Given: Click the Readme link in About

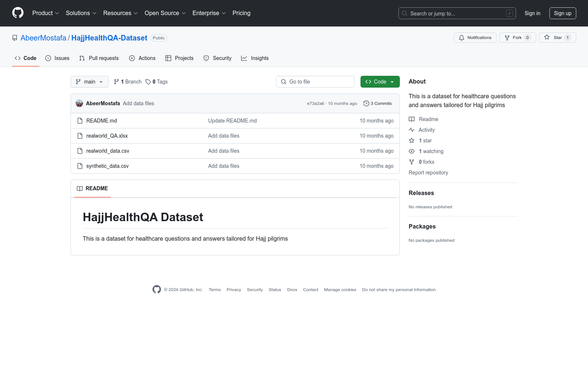Looking at the screenshot, I should 423,119.
